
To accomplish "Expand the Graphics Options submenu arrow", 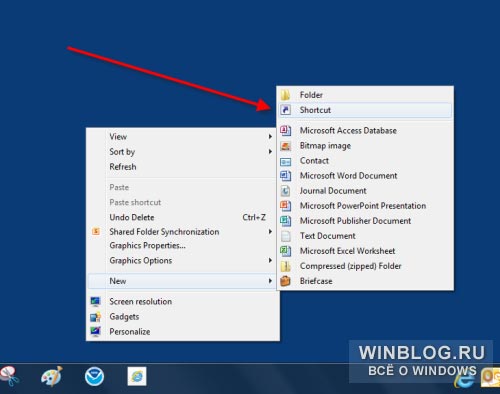I will click(270, 260).
